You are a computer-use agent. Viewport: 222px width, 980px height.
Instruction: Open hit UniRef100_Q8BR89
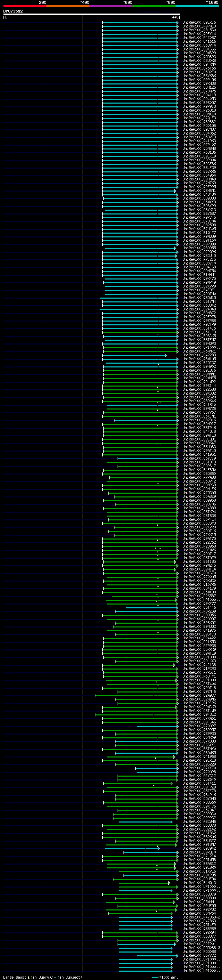199,929
